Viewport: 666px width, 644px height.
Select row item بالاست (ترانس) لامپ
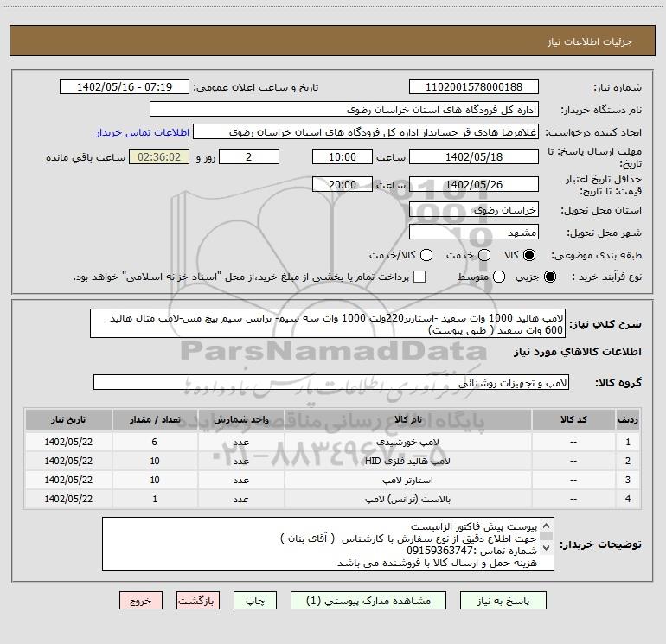(x=407, y=500)
